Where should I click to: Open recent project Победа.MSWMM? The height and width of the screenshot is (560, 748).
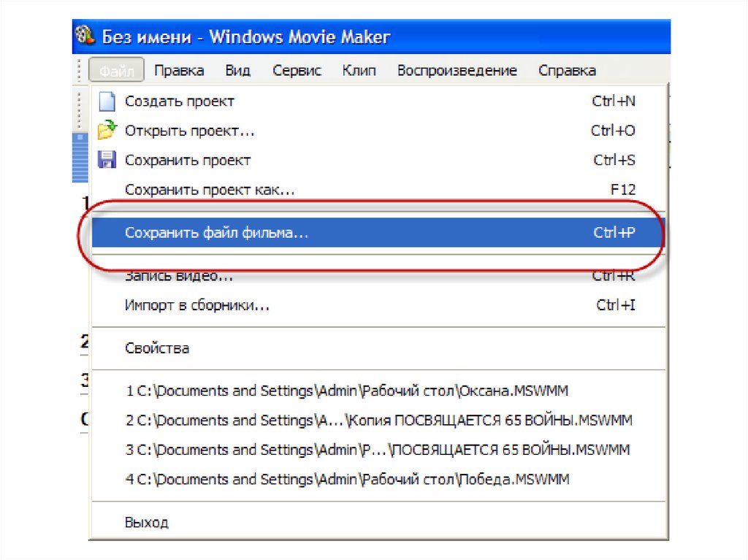[x=347, y=479]
